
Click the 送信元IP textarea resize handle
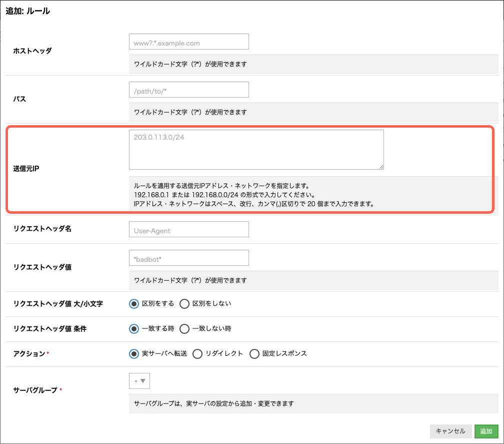pyautogui.click(x=381, y=167)
